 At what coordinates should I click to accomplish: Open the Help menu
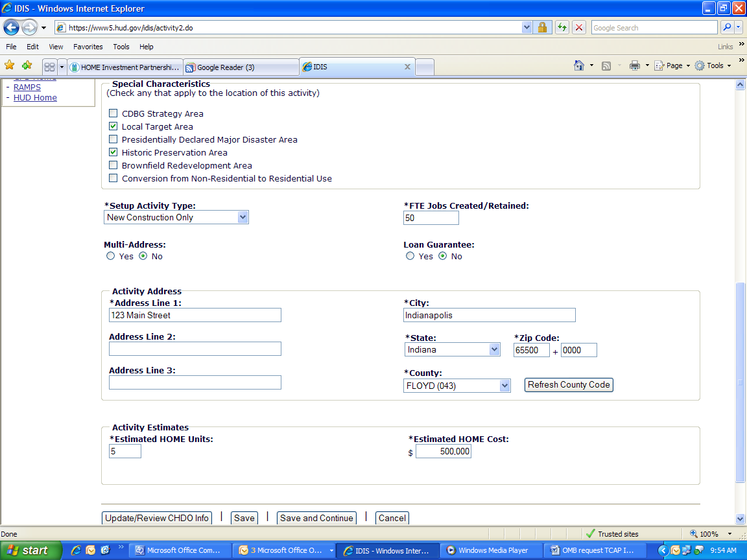tap(147, 47)
